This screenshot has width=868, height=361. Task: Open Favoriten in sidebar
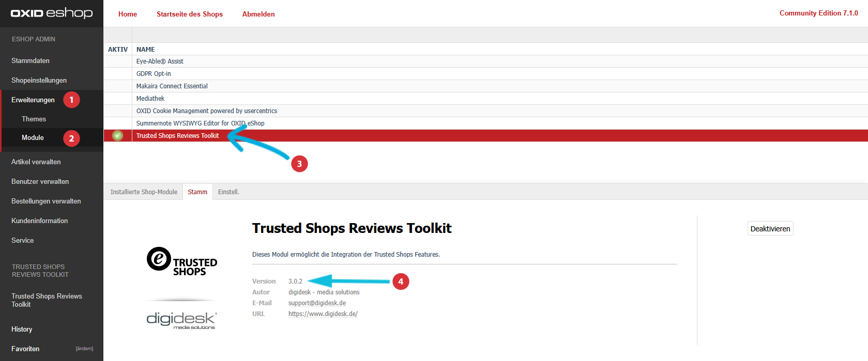25,349
